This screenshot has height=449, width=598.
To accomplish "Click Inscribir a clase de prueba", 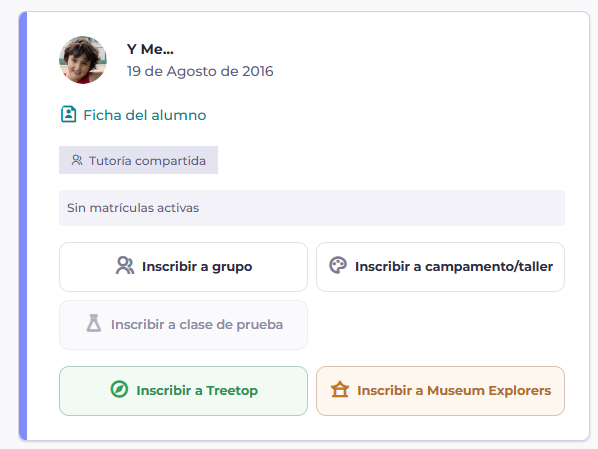I will point(183,325).
